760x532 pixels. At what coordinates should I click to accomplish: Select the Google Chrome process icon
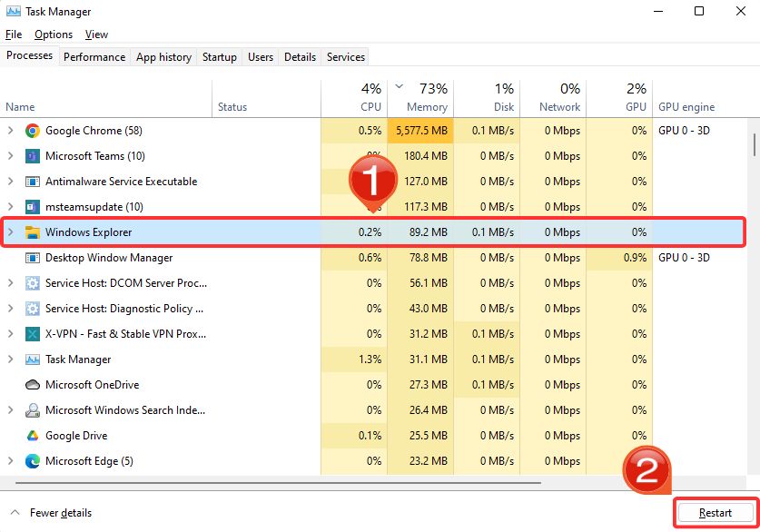(x=32, y=130)
